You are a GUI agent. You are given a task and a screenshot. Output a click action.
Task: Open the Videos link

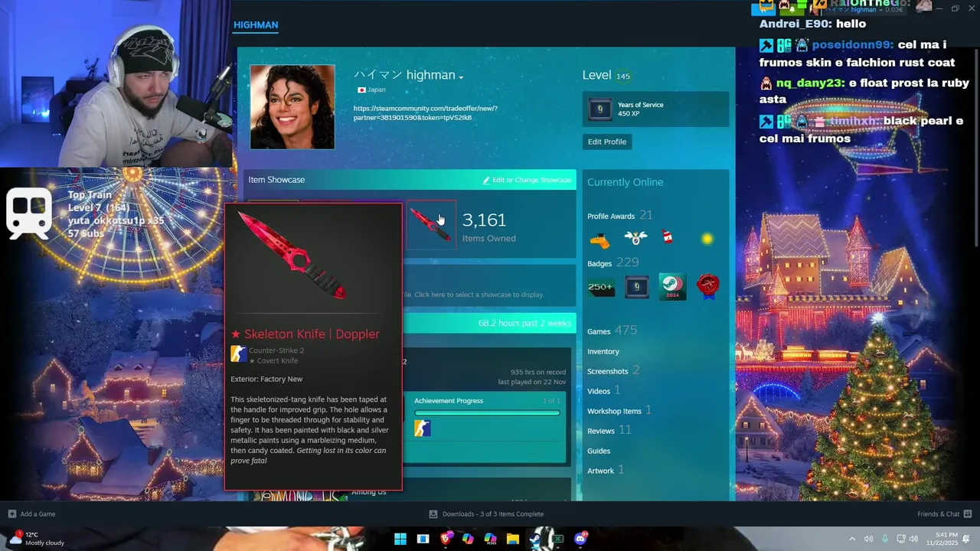point(599,391)
